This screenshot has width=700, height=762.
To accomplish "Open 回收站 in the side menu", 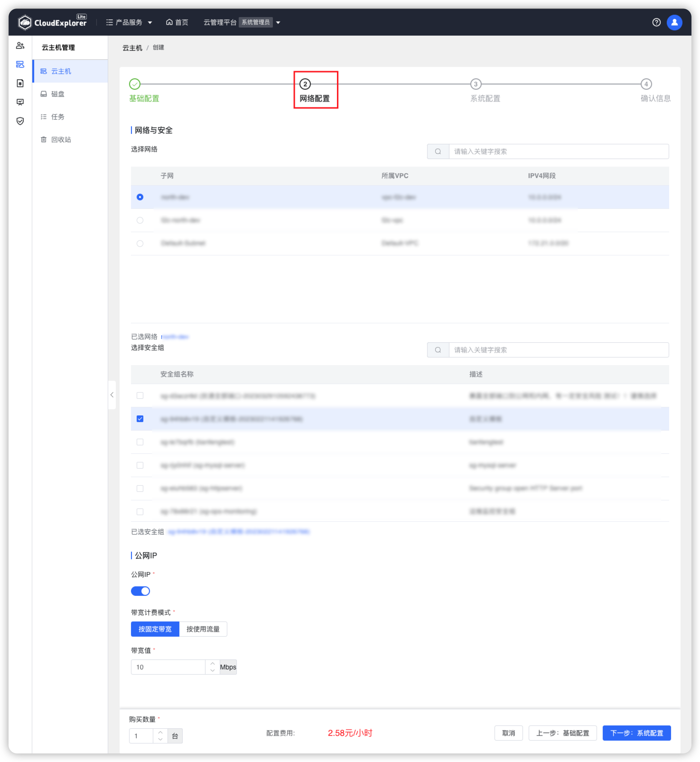I will coord(70,139).
